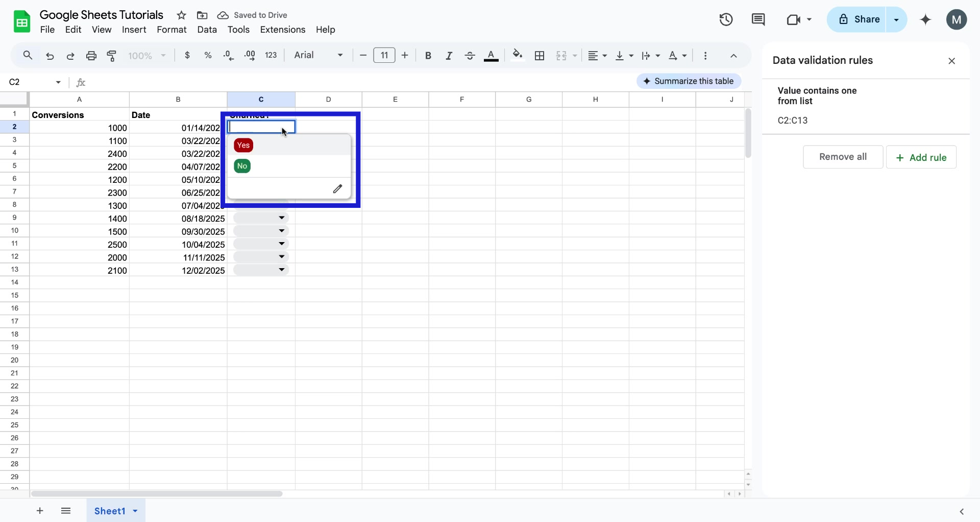Click the Add rule button
Screen dimensions: 980x522
pyautogui.click(x=921, y=157)
